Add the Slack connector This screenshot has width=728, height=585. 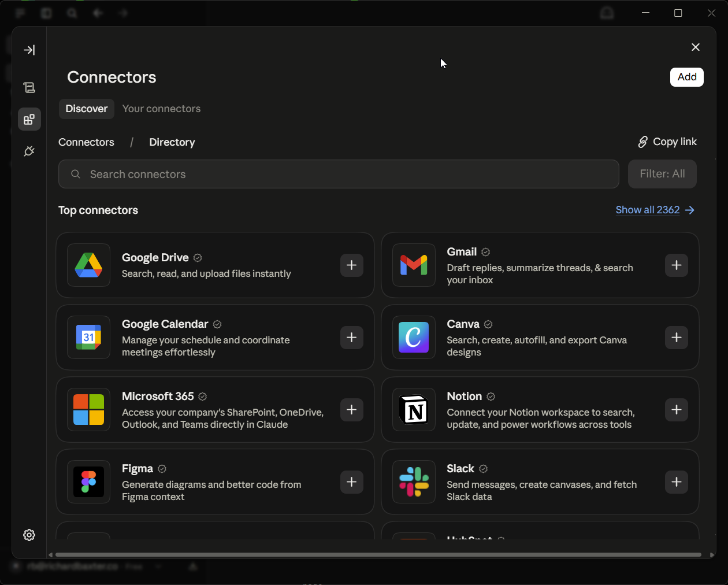pos(677,482)
